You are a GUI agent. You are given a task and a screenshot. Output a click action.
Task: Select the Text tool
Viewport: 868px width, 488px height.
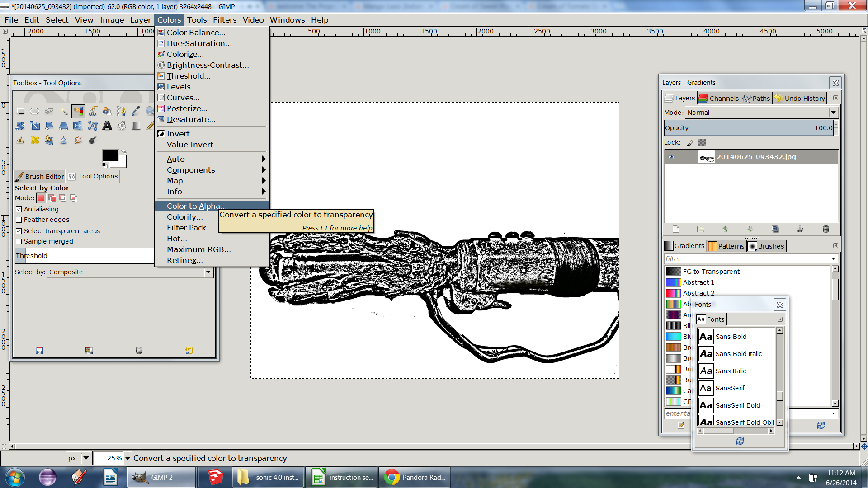107,126
